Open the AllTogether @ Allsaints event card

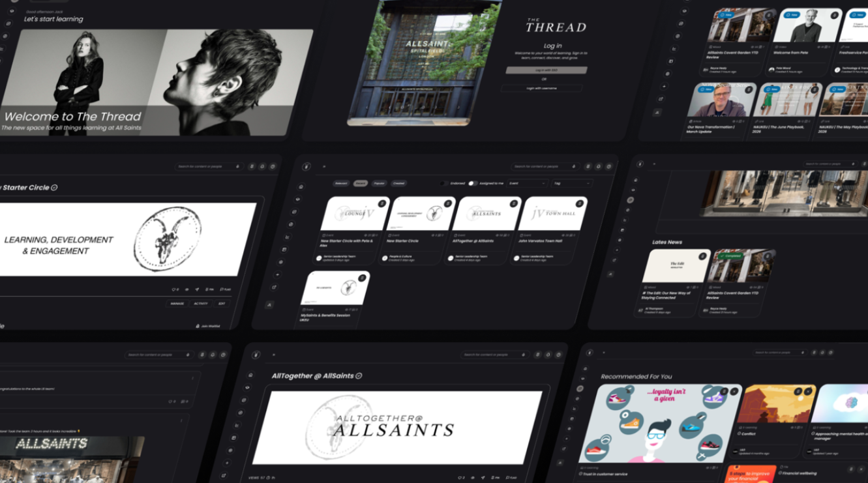click(x=483, y=231)
